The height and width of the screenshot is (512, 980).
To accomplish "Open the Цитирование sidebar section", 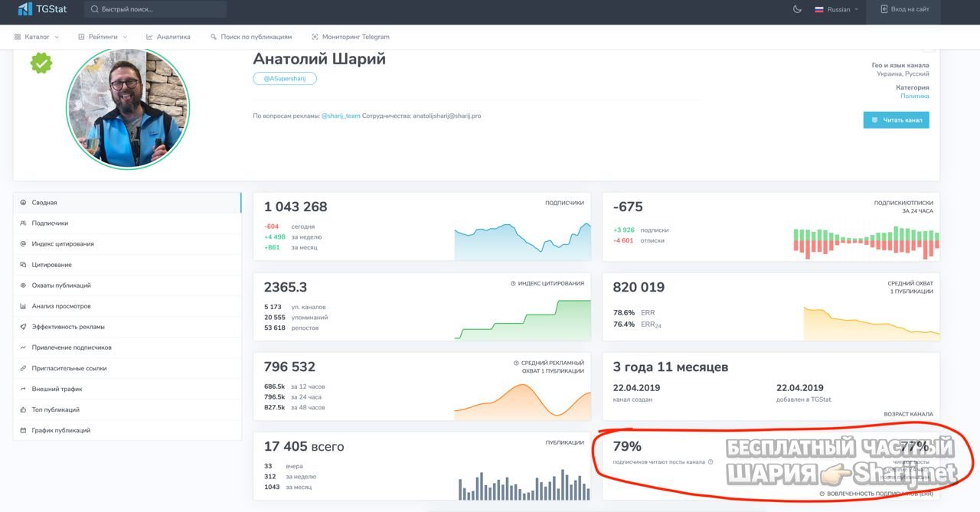I will pyautogui.click(x=127, y=265).
